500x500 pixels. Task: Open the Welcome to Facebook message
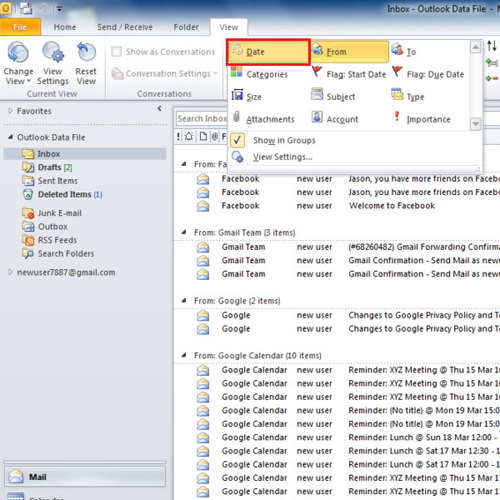(347, 206)
